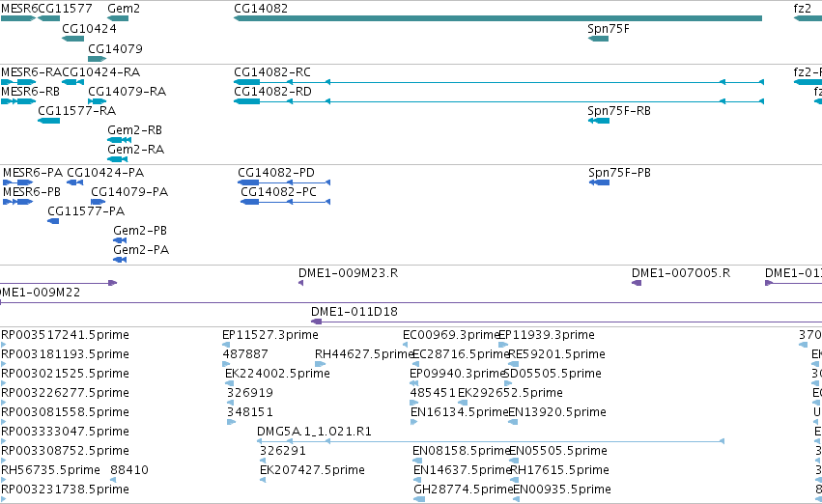Open protein CG14082-PD

(276, 173)
